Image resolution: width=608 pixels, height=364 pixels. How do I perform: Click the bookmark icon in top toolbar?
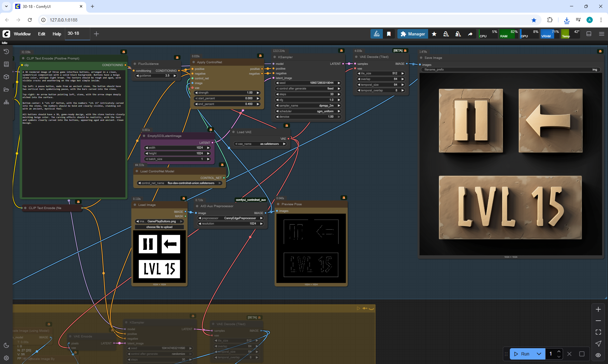pyautogui.click(x=389, y=34)
